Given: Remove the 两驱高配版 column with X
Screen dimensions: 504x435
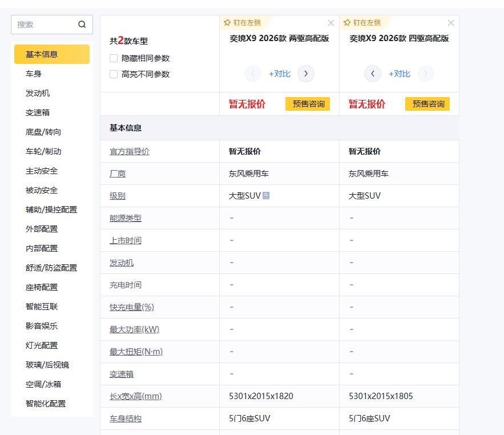Looking at the screenshot, I should pos(330,23).
